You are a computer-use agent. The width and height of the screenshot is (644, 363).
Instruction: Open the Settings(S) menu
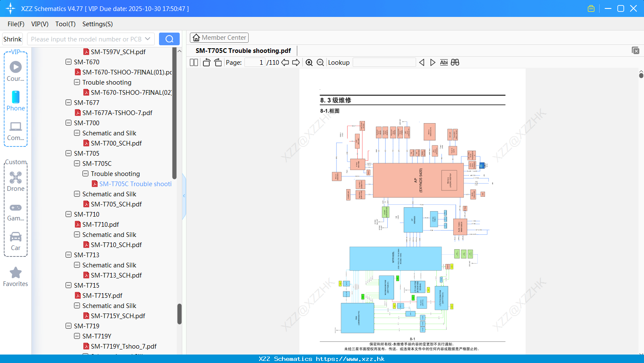(x=98, y=24)
